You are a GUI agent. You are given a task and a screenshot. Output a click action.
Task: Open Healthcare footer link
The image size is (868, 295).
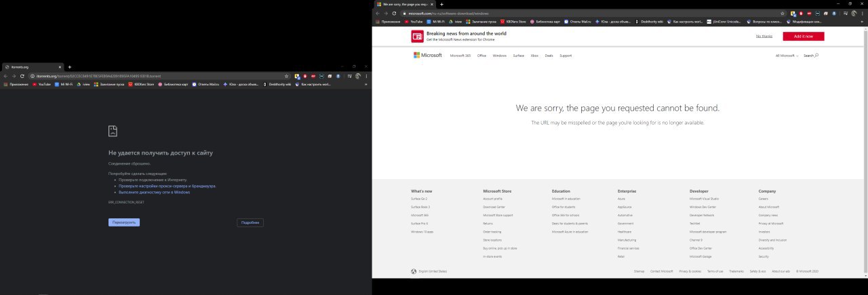click(x=625, y=231)
